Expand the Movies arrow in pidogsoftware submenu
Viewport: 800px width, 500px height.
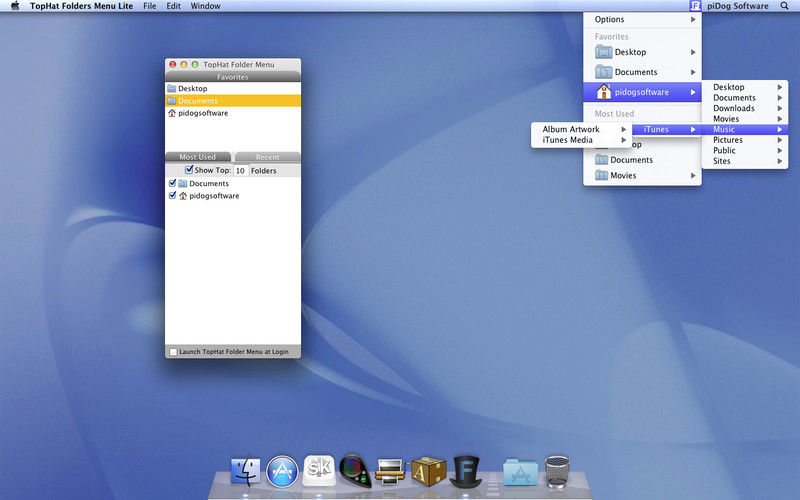tap(780, 119)
